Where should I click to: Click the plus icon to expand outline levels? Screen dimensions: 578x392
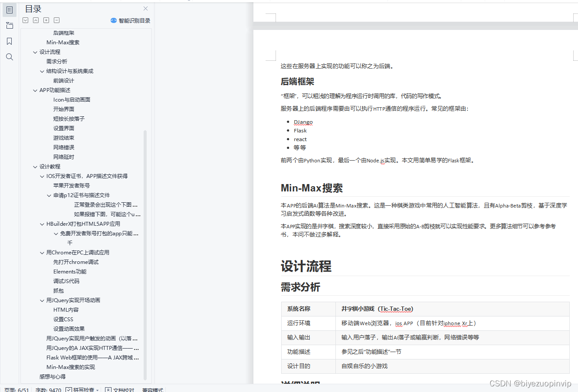pos(46,20)
